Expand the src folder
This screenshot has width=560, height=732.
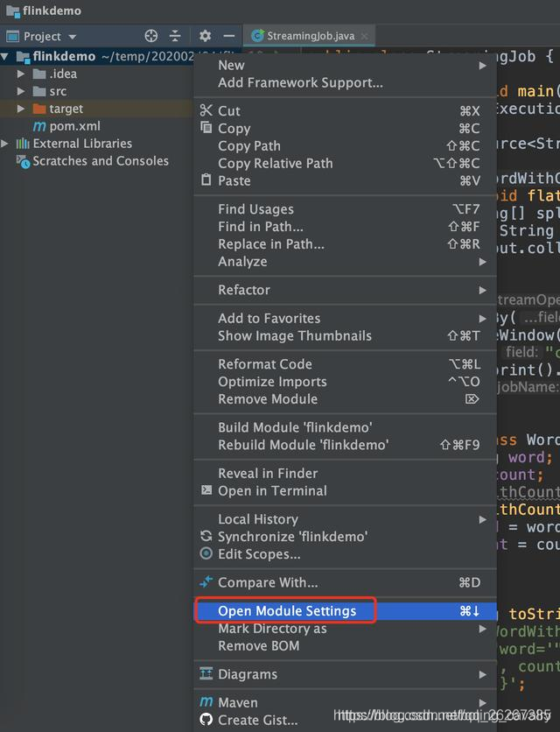pyautogui.click(x=20, y=91)
